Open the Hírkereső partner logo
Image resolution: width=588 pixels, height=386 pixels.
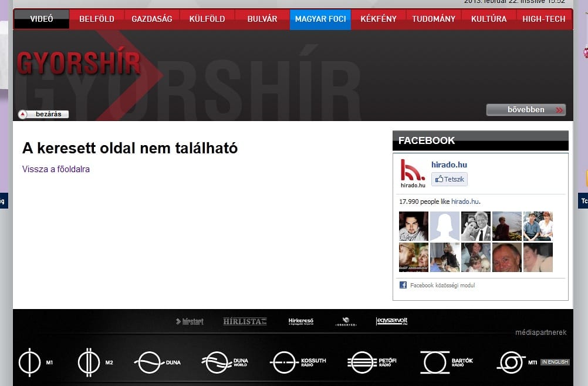(301, 321)
